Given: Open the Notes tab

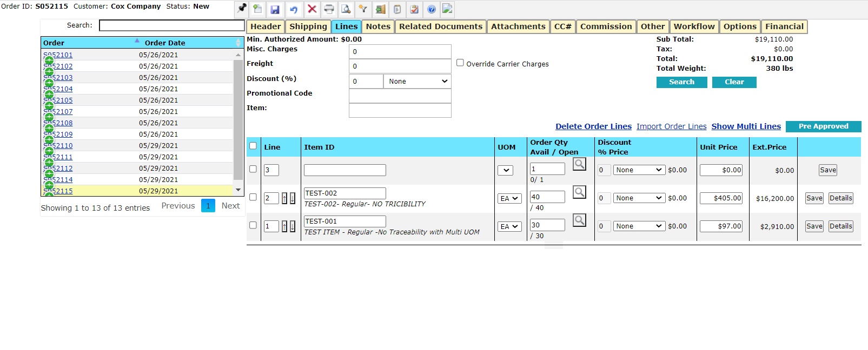Looking at the screenshot, I should click(378, 26).
